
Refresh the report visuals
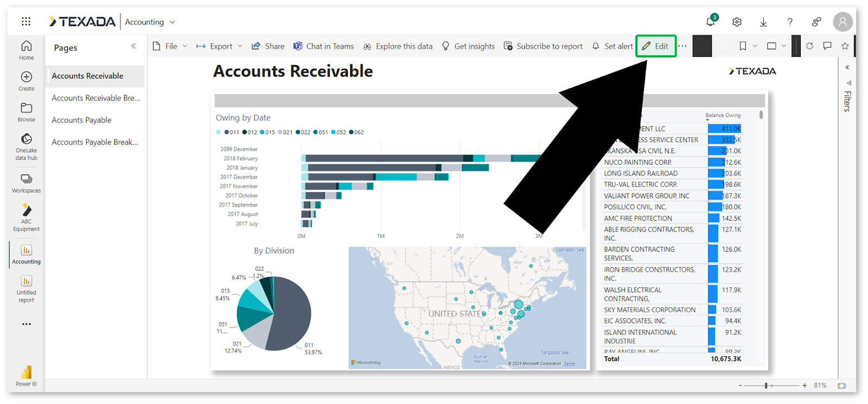809,46
